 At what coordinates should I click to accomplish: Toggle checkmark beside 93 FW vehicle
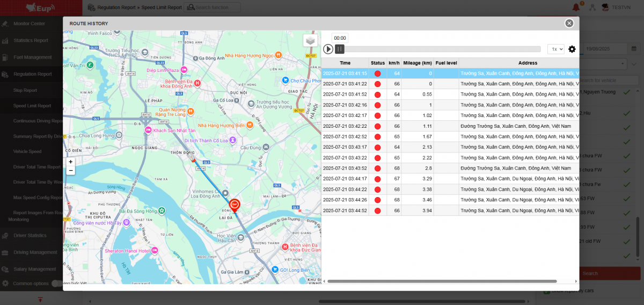pyautogui.click(x=626, y=227)
